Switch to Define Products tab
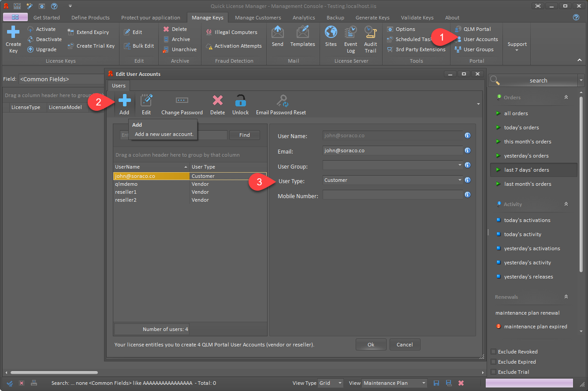The width and height of the screenshot is (588, 391). click(x=90, y=18)
